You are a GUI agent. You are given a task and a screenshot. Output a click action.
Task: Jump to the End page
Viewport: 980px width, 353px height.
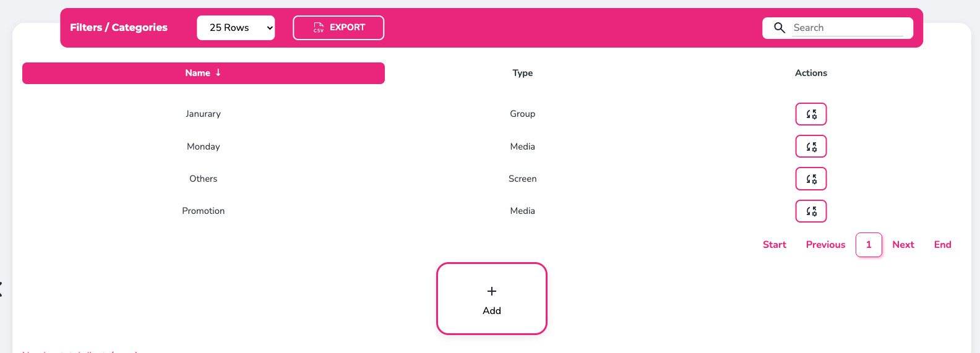click(x=942, y=245)
